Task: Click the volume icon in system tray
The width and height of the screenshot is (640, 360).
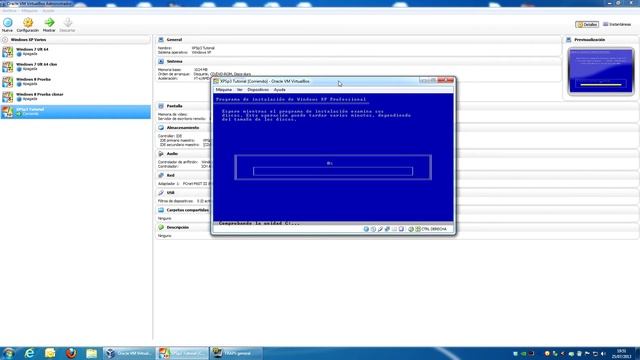Action: [603, 353]
